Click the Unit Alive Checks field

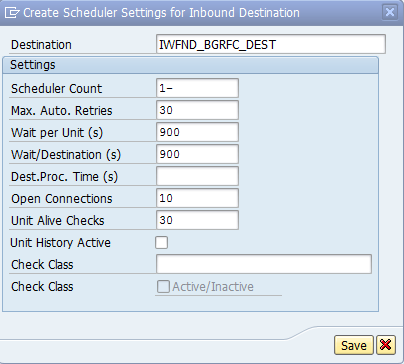(x=197, y=220)
